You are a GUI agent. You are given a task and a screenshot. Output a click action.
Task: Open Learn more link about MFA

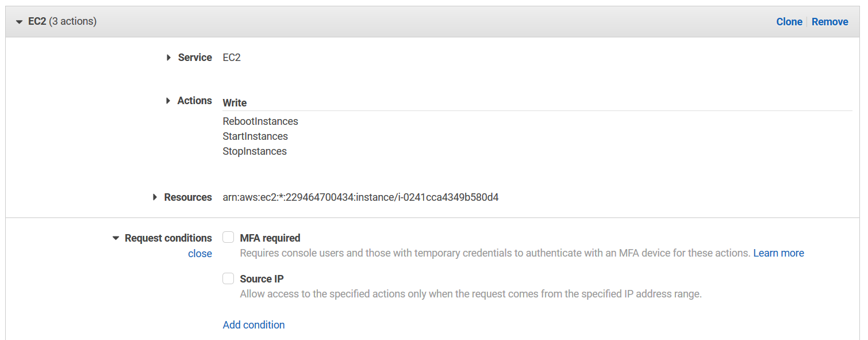pos(778,253)
